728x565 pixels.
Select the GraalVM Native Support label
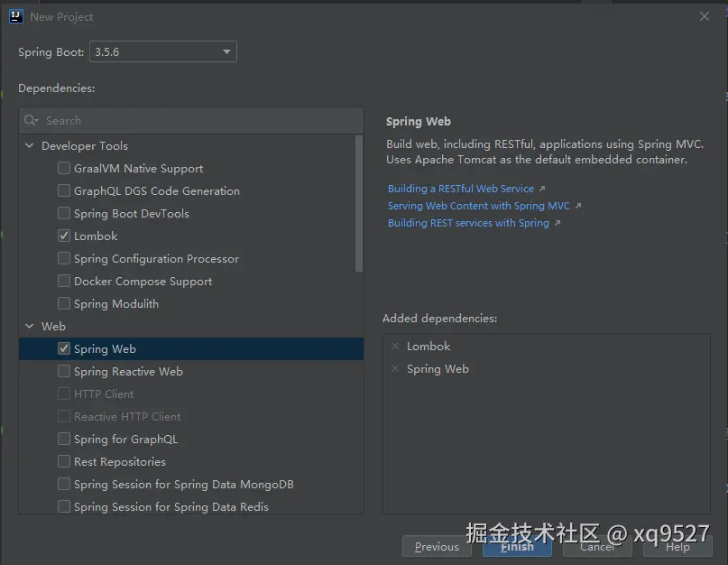[138, 169]
